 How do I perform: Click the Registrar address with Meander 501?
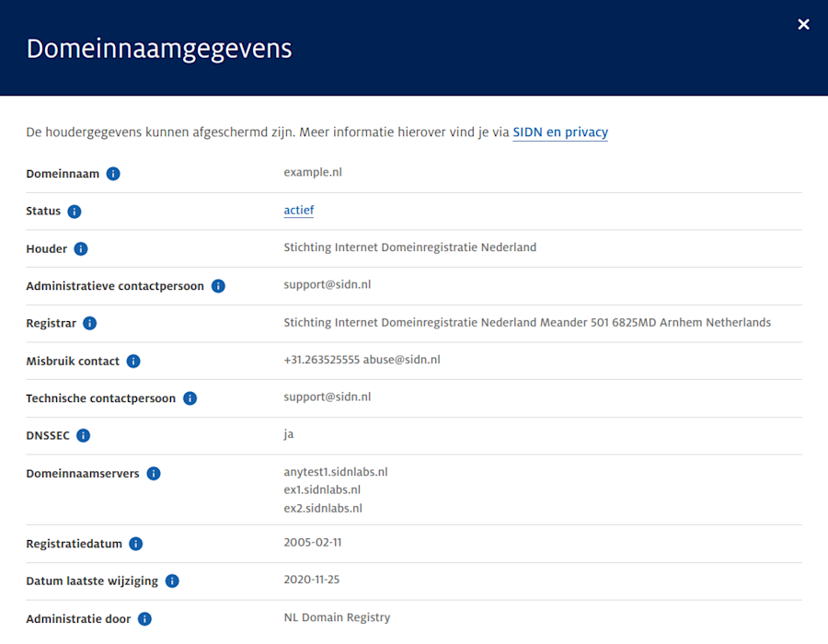[x=527, y=323]
